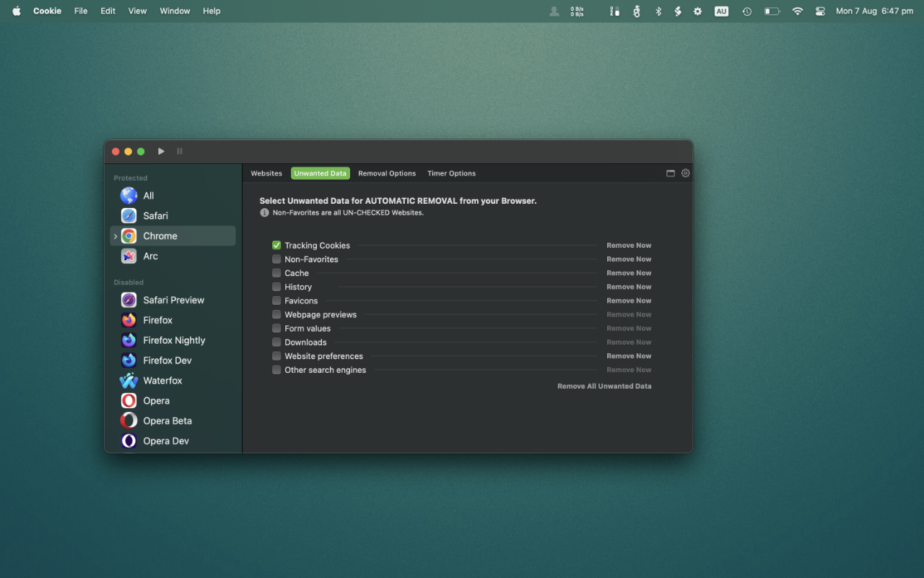Open the Window menu in the menu bar

tap(175, 11)
